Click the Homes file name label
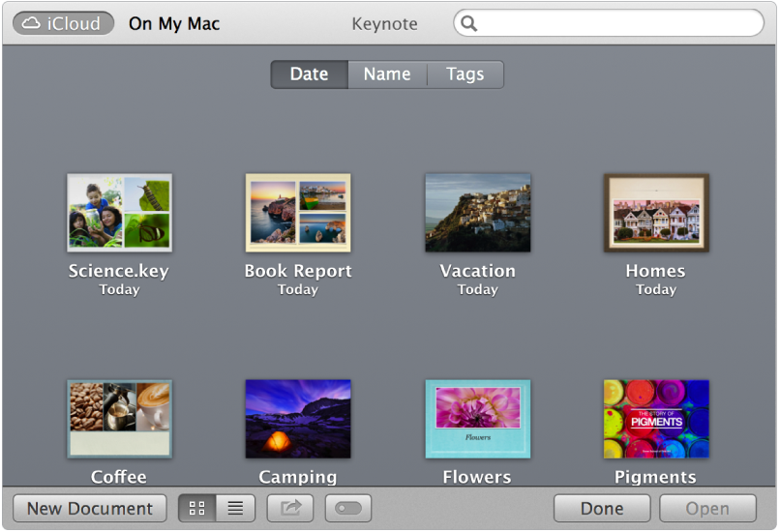780x532 pixels. tap(655, 271)
